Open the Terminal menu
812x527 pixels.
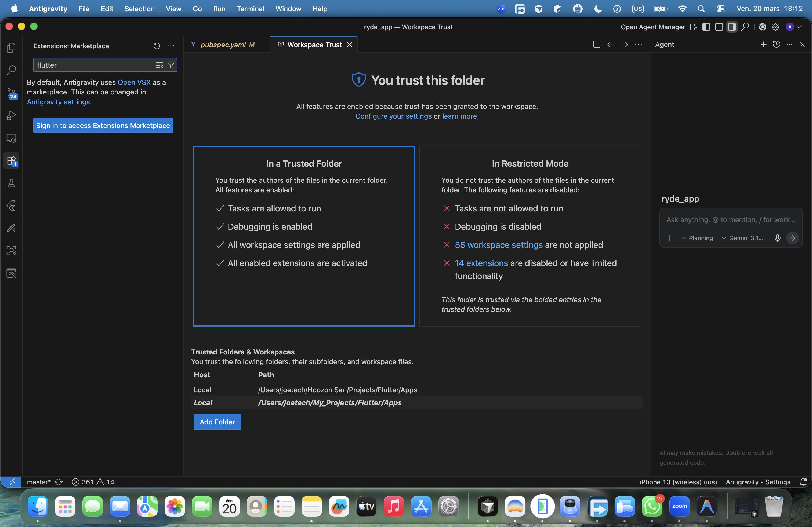point(251,9)
